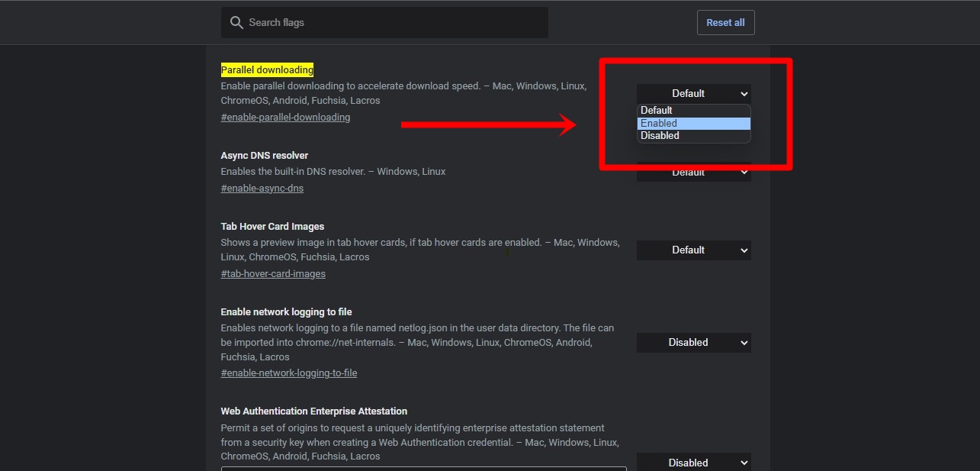Viewport: 980px width, 471px height.
Task: Open the #enable-network-logging-to-file link
Action: point(288,373)
